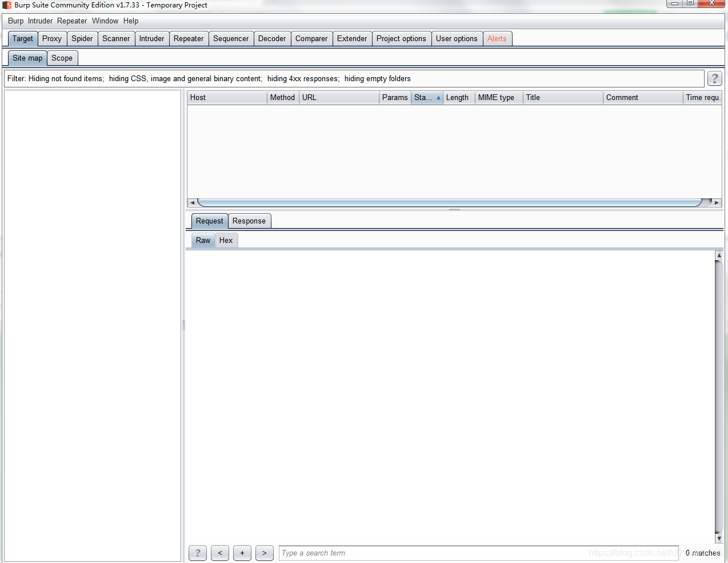Switch to the Proxy tab

point(51,39)
